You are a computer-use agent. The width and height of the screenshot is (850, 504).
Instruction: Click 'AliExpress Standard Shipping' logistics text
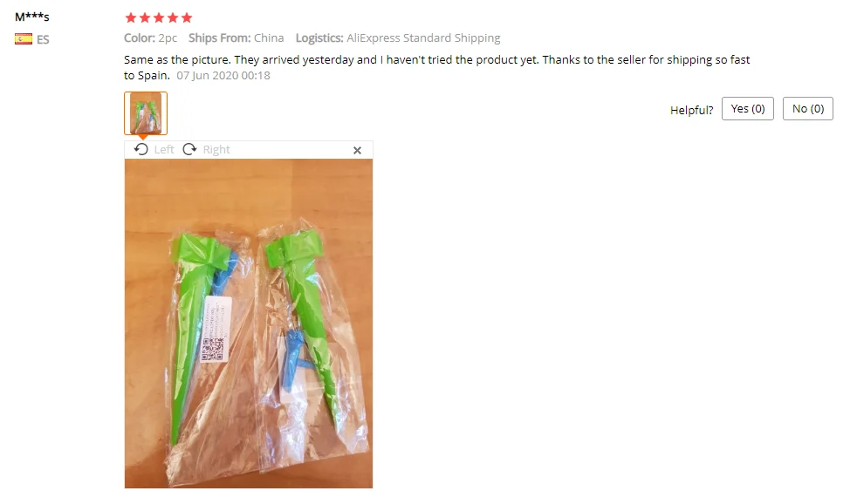click(x=423, y=38)
